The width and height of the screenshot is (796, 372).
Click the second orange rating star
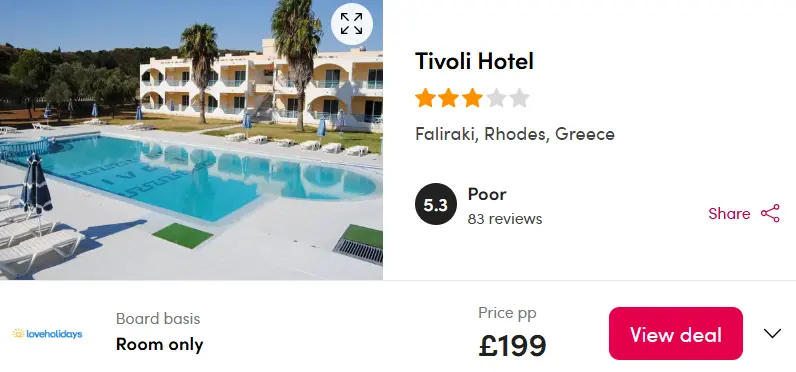click(x=448, y=98)
